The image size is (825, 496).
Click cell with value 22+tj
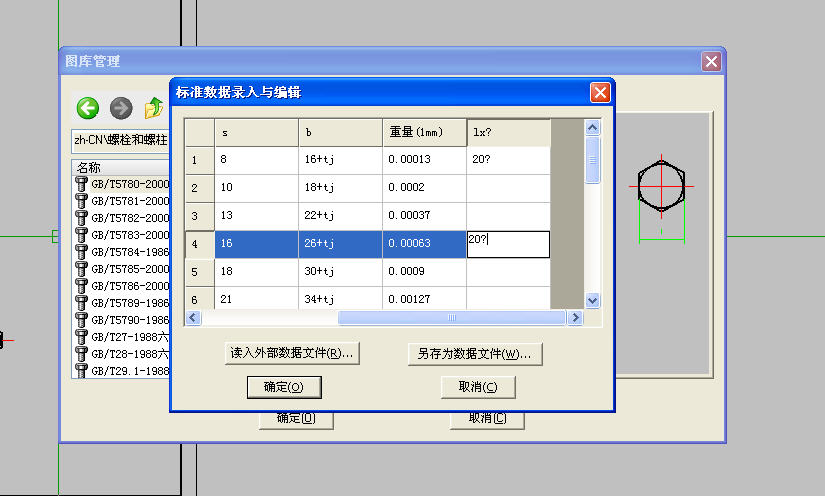(340, 216)
